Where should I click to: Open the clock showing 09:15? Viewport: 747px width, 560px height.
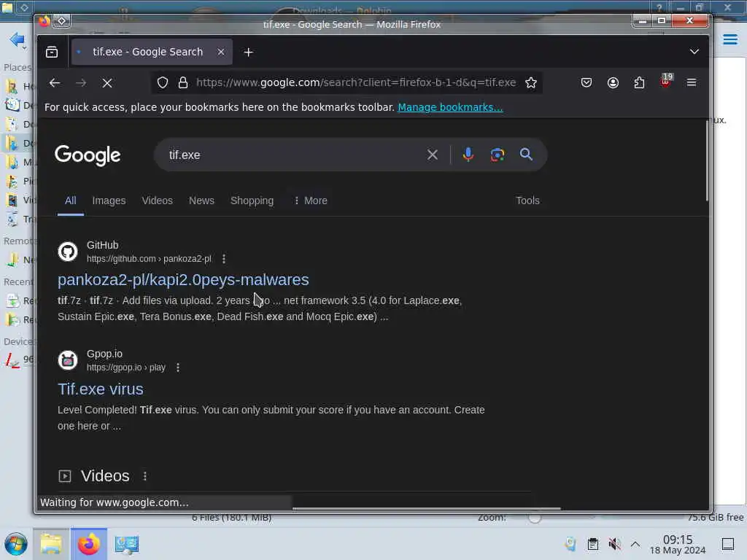pyautogui.click(x=678, y=544)
